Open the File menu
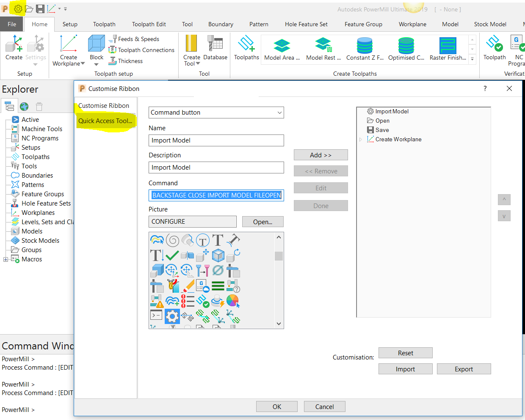525x420 pixels. click(x=12, y=24)
